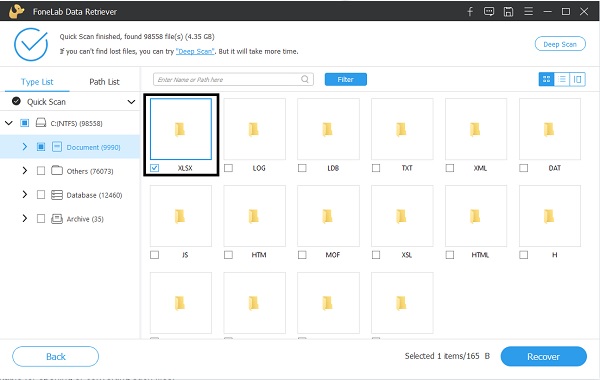
Task: Open the feedback chat icon in title bar
Action: coord(489,11)
